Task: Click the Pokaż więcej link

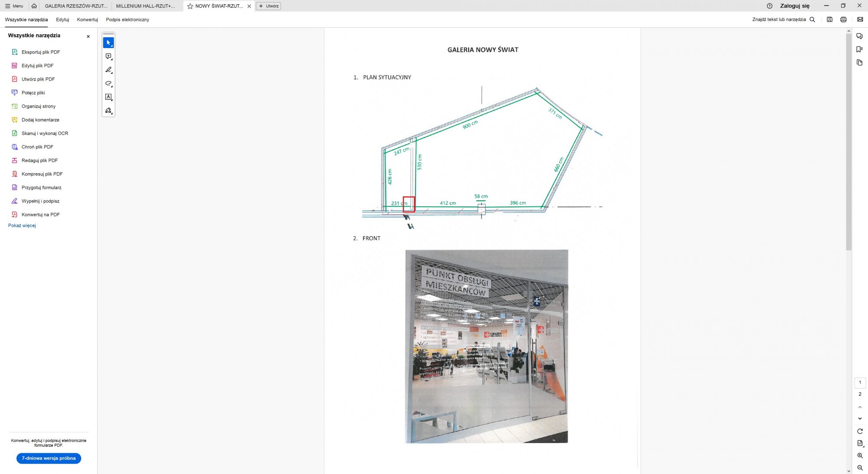Action: click(22, 226)
